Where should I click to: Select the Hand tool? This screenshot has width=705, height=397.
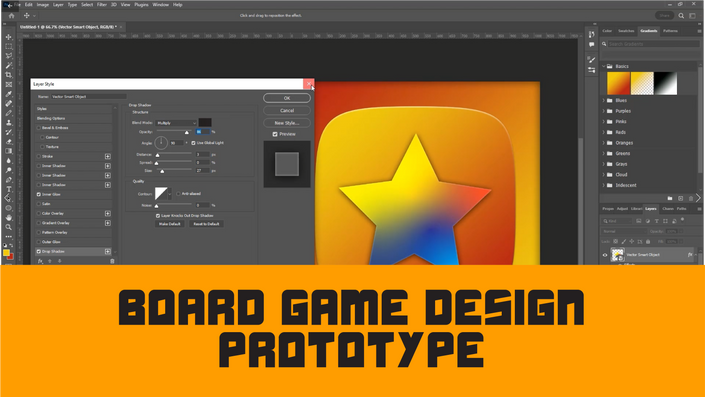tap(9, 218)
